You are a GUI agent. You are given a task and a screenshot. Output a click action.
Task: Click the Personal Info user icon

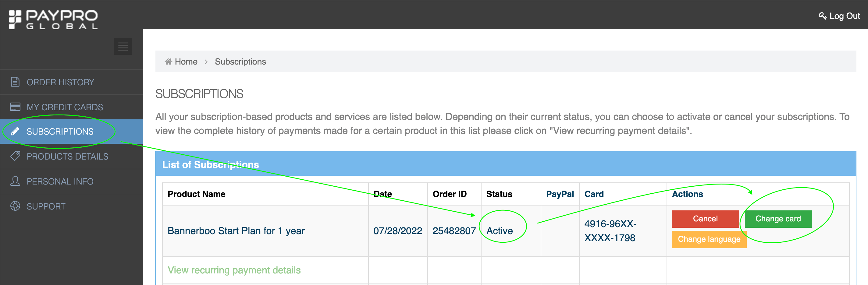point(15,181)
